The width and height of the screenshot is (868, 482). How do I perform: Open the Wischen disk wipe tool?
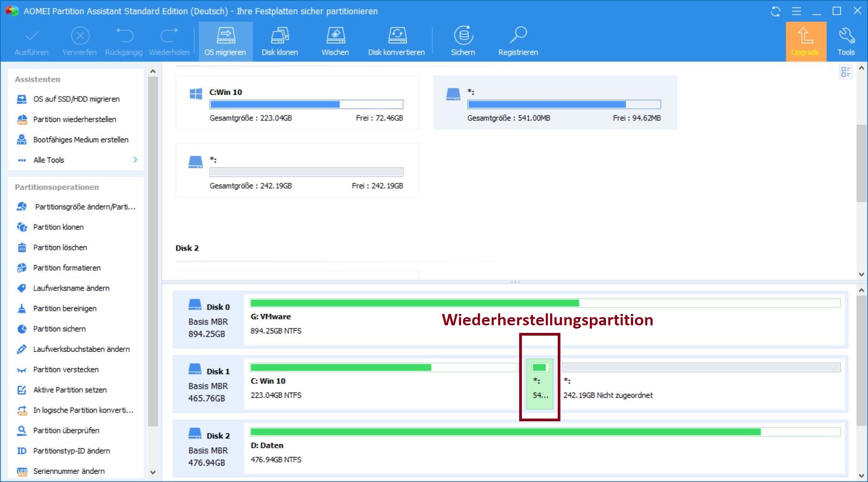click(335, 41)
